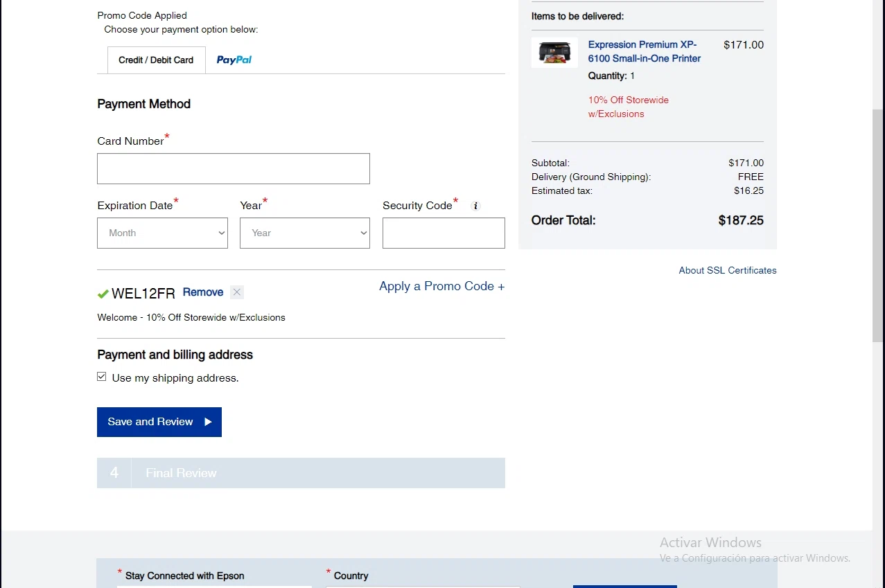Image resolution: width=885 pixels, height=588 pixels.
Task: Remove the WEL12FR promo code
Action: pos(202,292)
